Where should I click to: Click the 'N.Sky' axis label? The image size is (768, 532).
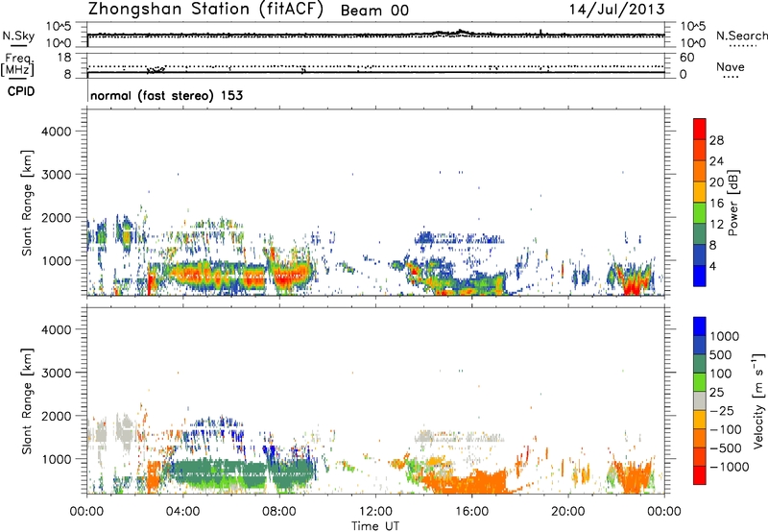coord(18,36)
